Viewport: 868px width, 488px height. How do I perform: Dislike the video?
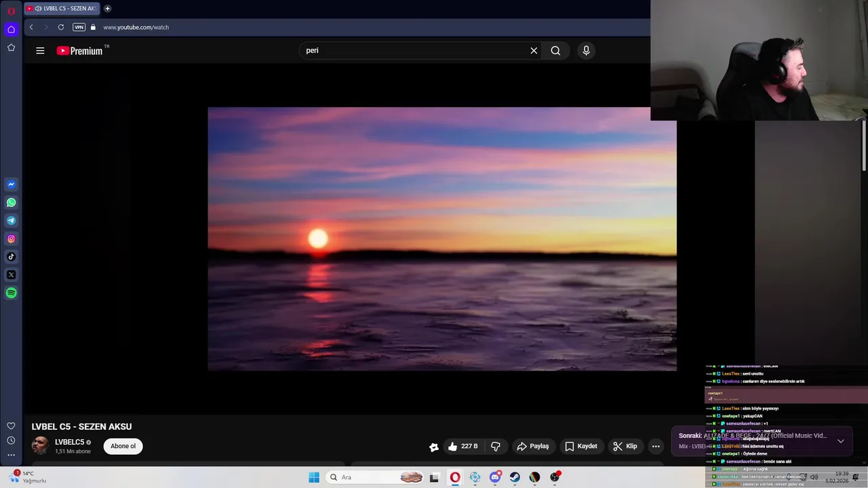(x=496, y=446)
